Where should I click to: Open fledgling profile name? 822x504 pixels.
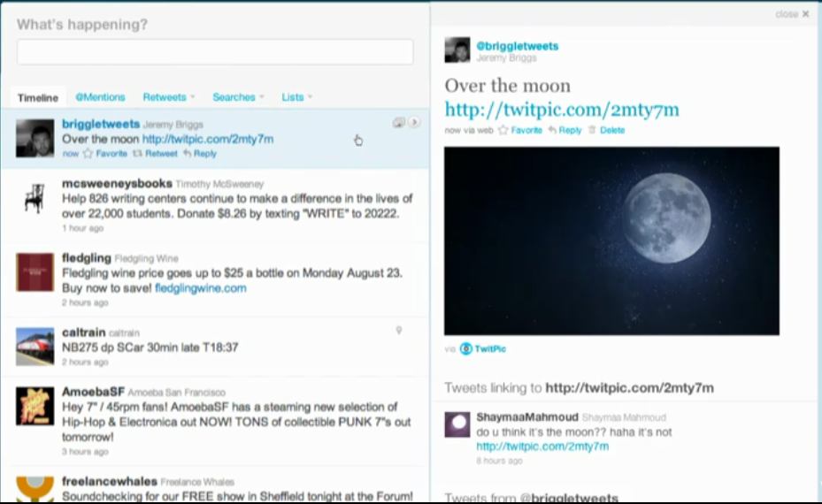coord(87,258)
